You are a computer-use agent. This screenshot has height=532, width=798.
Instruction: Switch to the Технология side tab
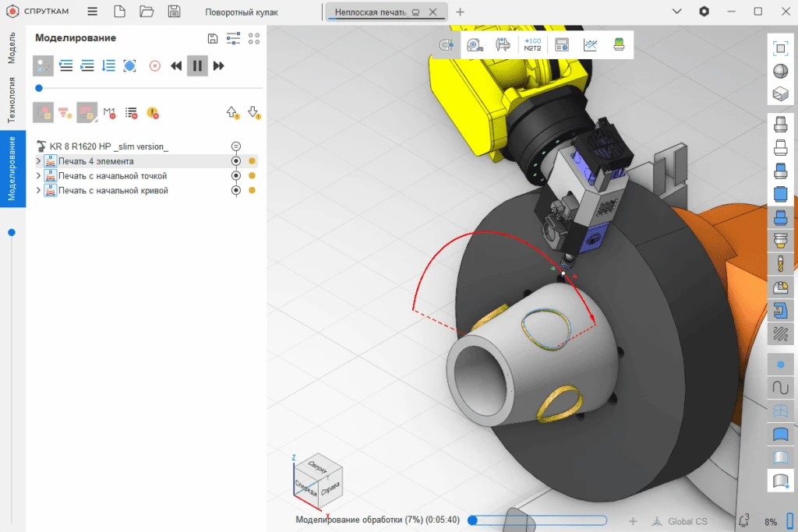pyautogui.click(x=12, y=100)
